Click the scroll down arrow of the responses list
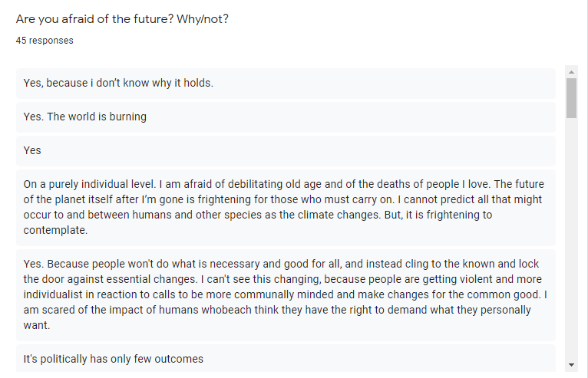The height and width of the screenshot is (378, 588). pos(571,364)
